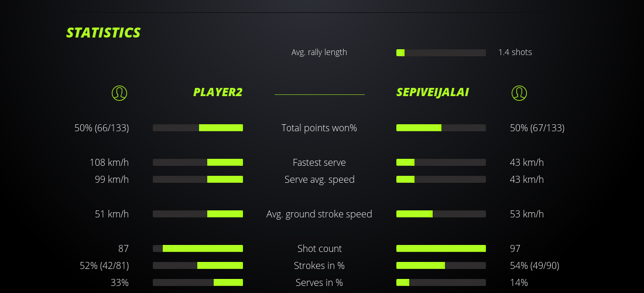This screenshot has width=644, height=293.
Task: Click the 1.4 shots rally value
Action: tap(515, 52)
